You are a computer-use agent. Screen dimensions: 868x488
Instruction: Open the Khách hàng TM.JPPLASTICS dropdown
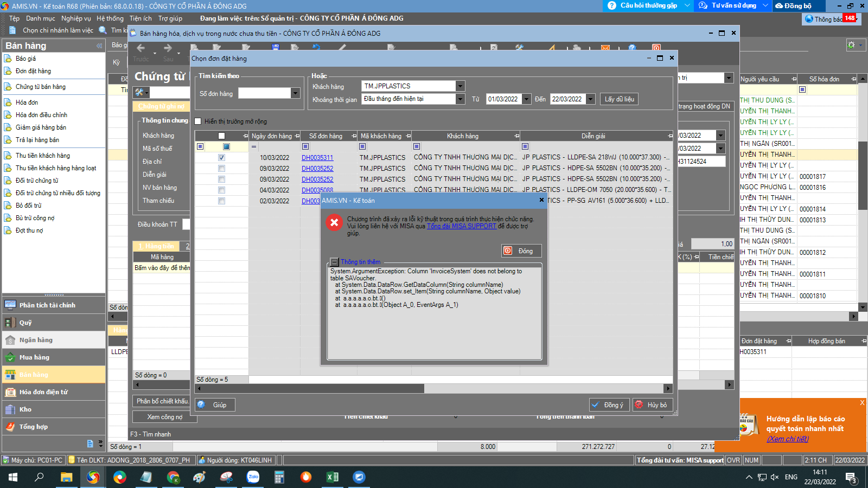click(460, 86)
